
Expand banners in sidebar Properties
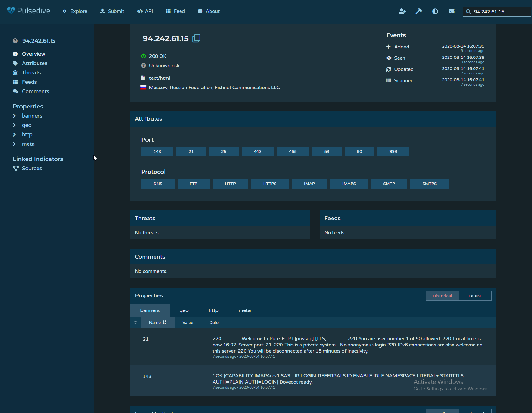point(32,116)
